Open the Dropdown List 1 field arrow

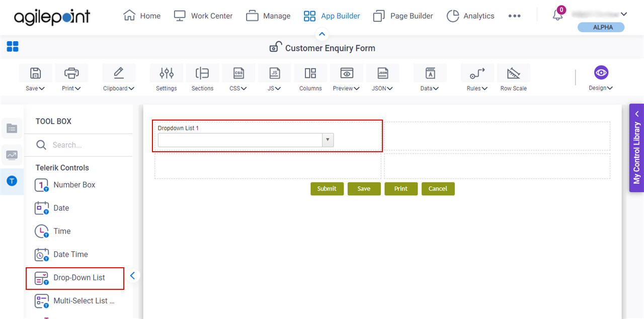coord(328,140)
